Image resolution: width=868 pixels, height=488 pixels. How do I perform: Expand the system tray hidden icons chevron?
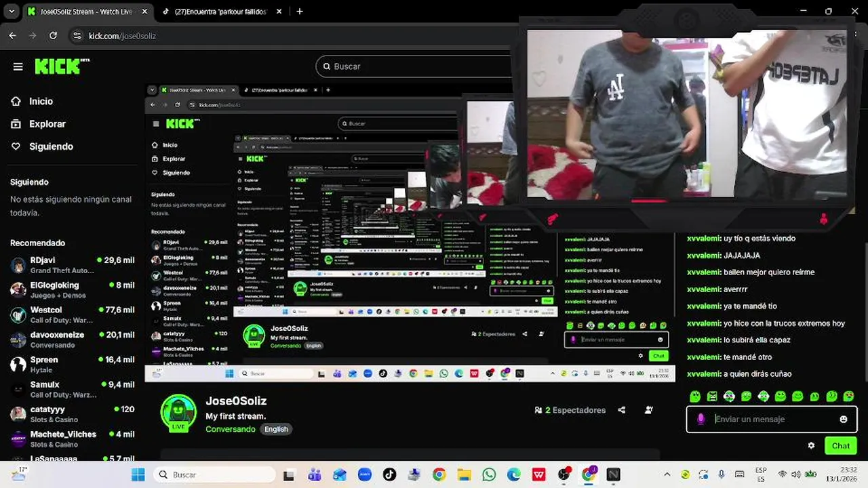tap(667, 475)
